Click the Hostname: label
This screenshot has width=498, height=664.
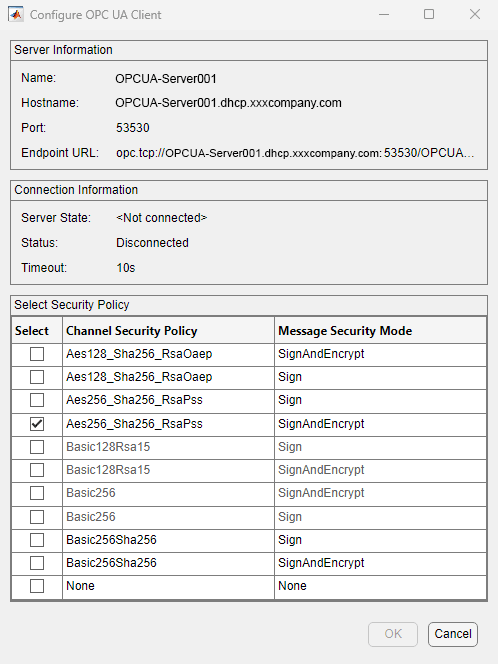pyautogui.click(x=50, y=103)
